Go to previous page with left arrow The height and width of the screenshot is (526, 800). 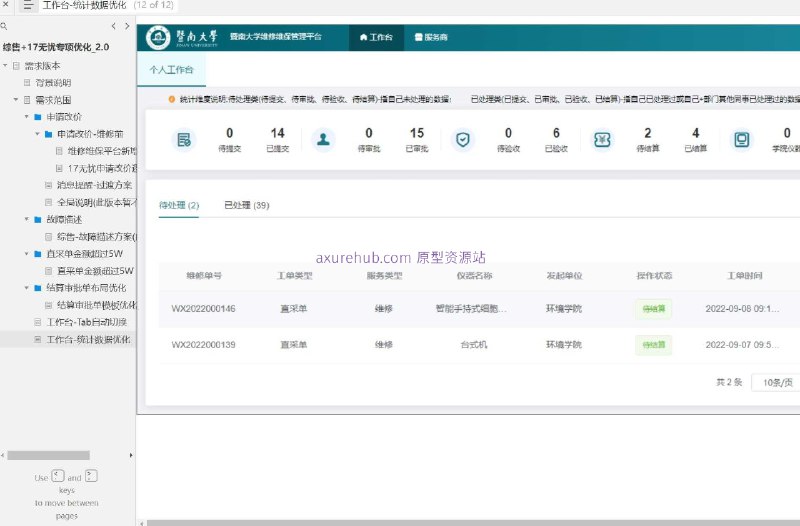113,26
